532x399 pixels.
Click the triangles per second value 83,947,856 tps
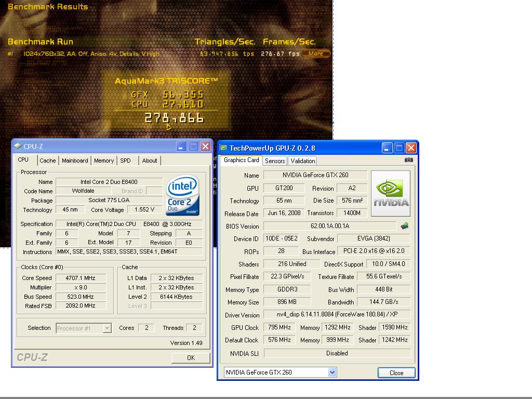227,54
